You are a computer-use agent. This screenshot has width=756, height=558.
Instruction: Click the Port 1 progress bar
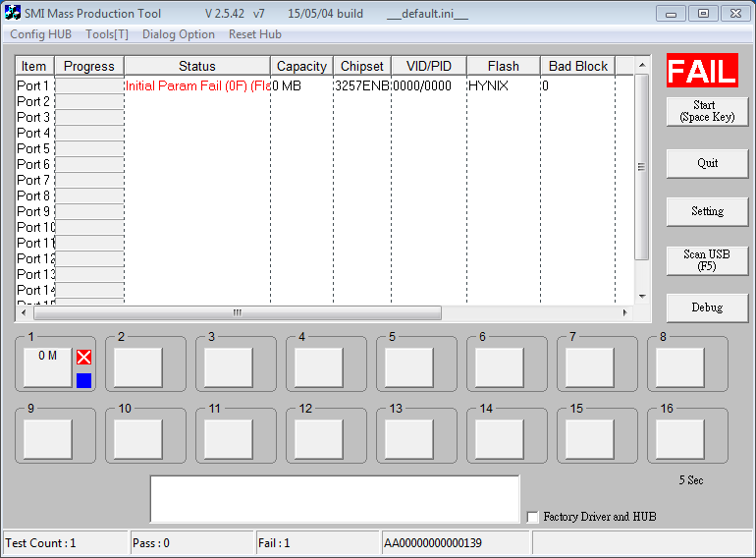pos(89,85)
